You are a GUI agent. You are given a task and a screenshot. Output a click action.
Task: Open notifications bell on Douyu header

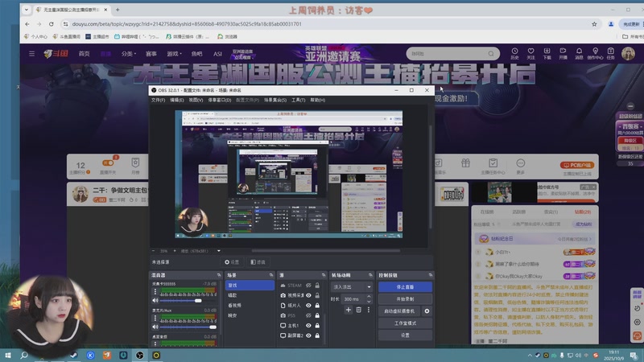click(x=579, y=53)
